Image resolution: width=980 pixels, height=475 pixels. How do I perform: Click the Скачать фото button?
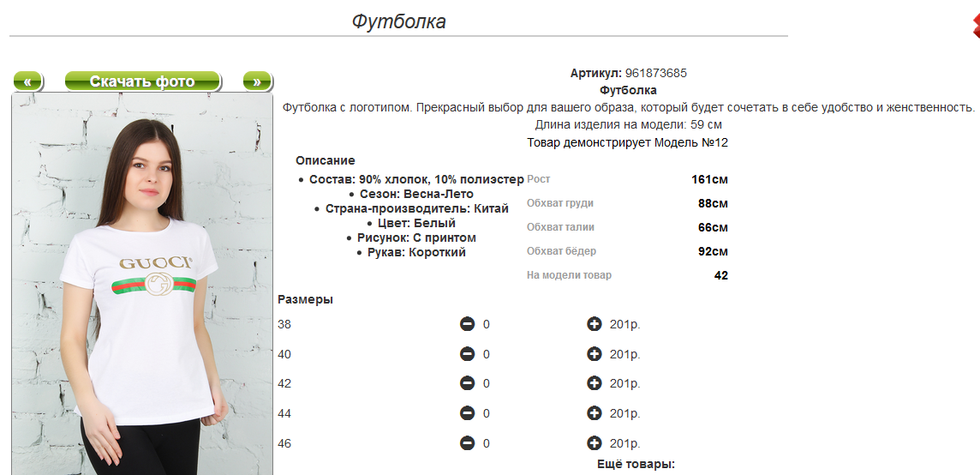pyautogui.click(x=142, y=82)
